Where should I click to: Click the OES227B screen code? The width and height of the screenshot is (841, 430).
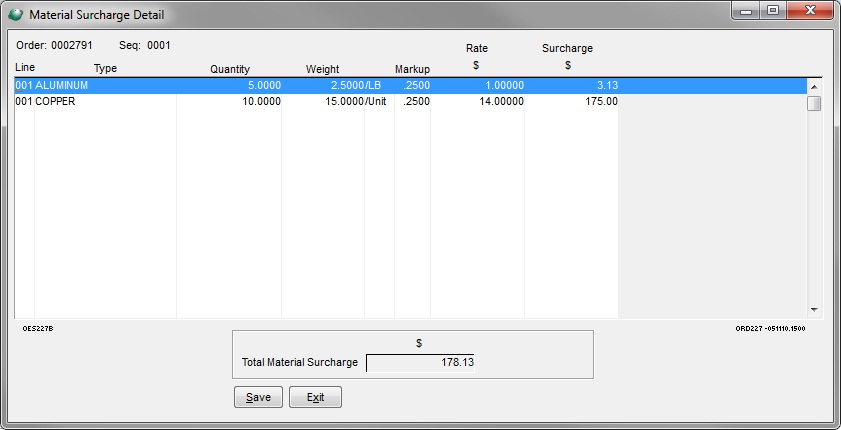pos(38,329)
